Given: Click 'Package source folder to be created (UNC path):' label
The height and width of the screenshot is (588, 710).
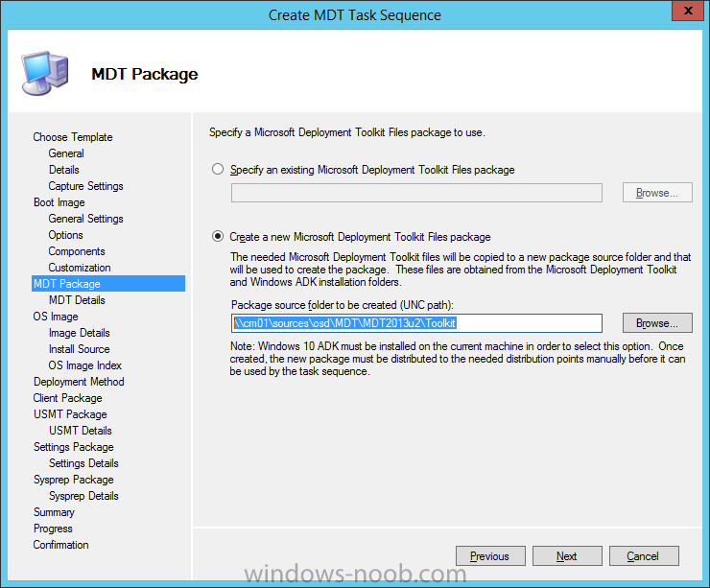Looking at the screenshot, I should (x=343, y=305).
